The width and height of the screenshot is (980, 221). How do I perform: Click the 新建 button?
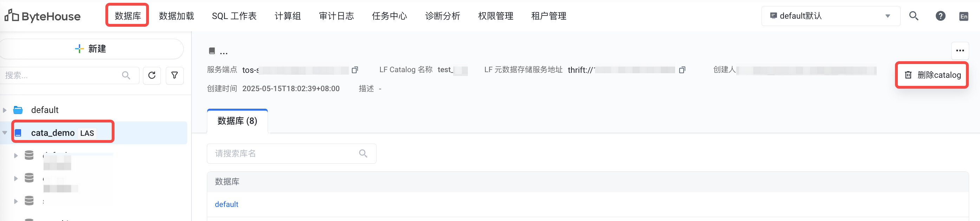click(x=91, y=49)
